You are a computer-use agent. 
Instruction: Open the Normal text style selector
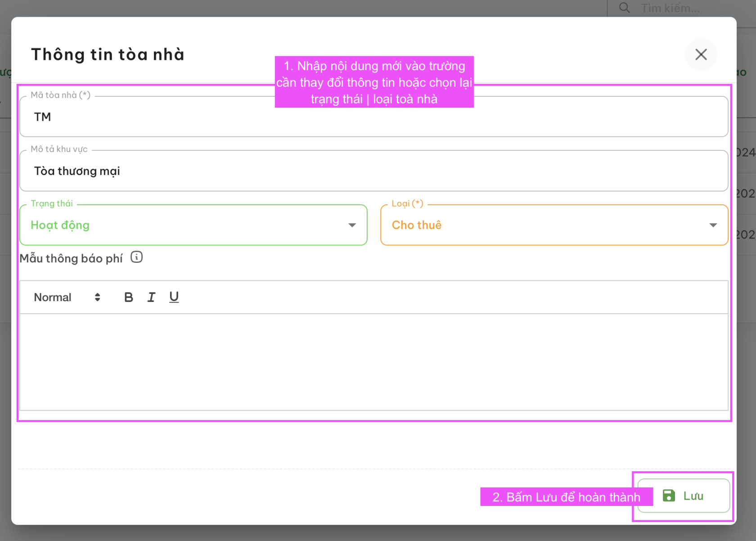coord(67,297)
